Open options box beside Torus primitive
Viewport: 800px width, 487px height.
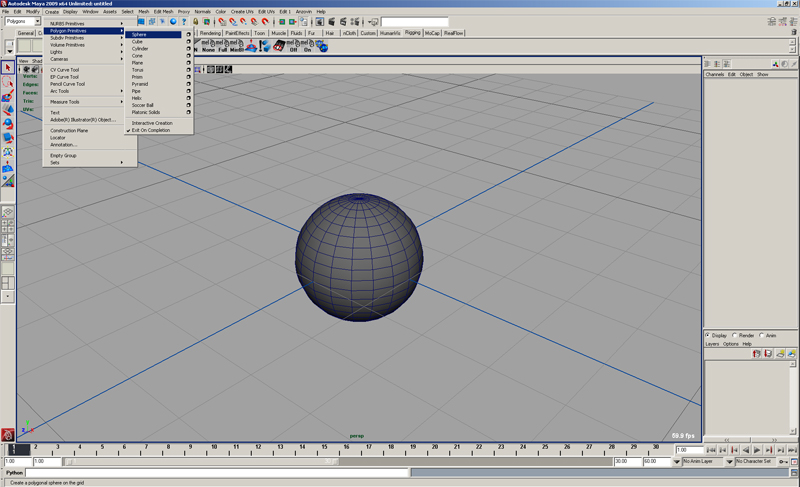click(x=188, y=70)
